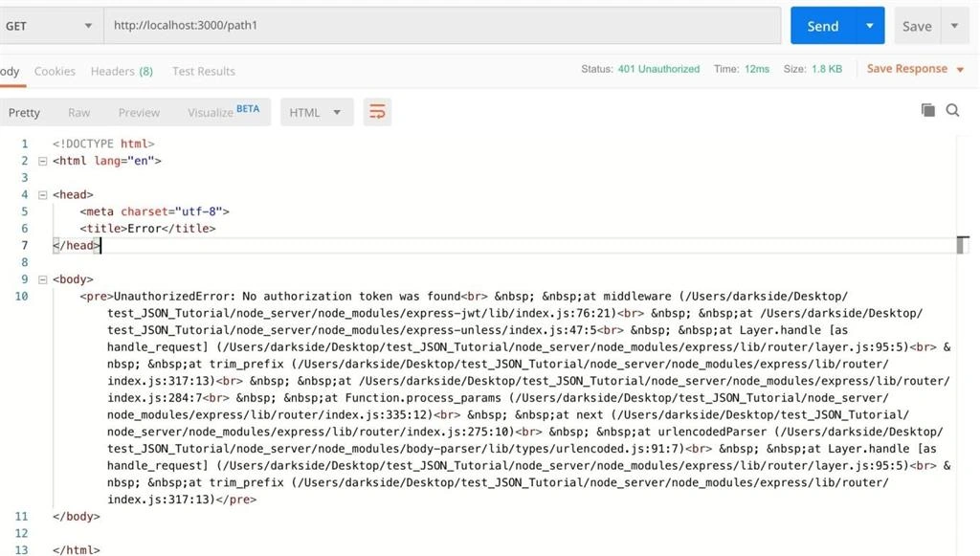Switch to Raw view mode
The width and height of the screenshot is (980, 556).
tap(78, 113)
